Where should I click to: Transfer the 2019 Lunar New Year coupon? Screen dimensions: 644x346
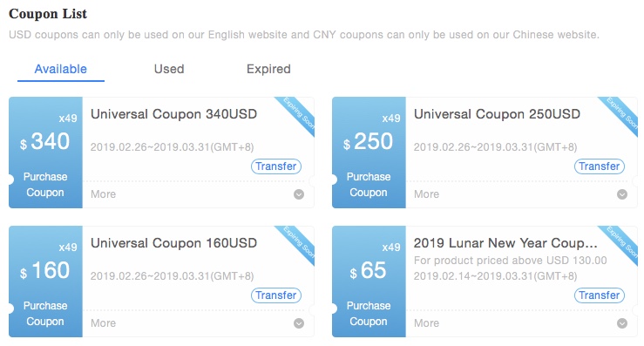(600, 295)
